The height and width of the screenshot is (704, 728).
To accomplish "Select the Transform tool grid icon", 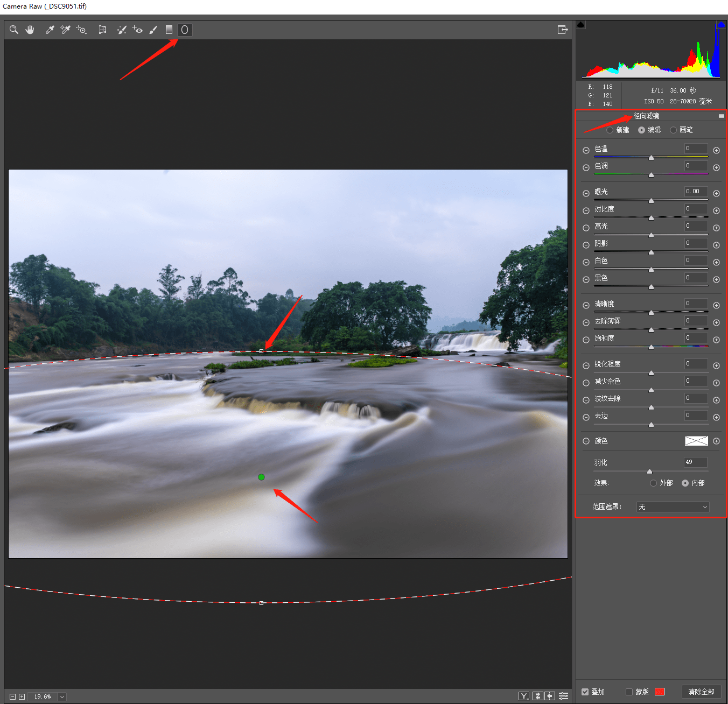I will [102, 30].
